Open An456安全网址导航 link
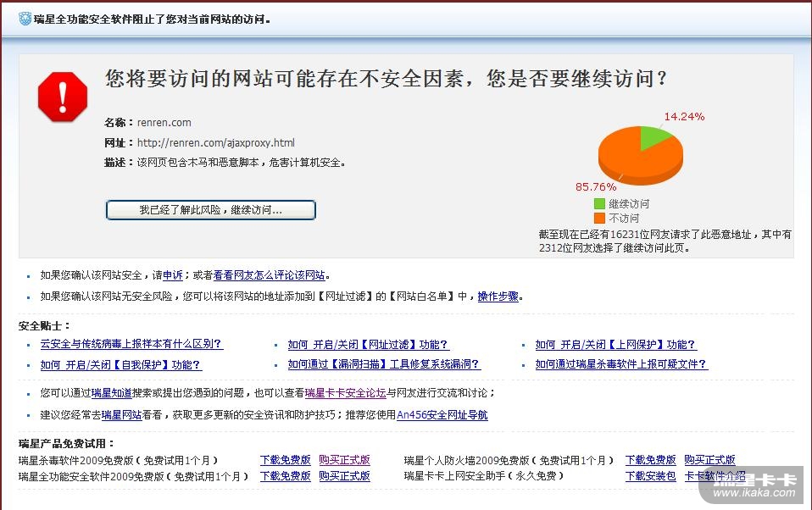 coord(442,415)
